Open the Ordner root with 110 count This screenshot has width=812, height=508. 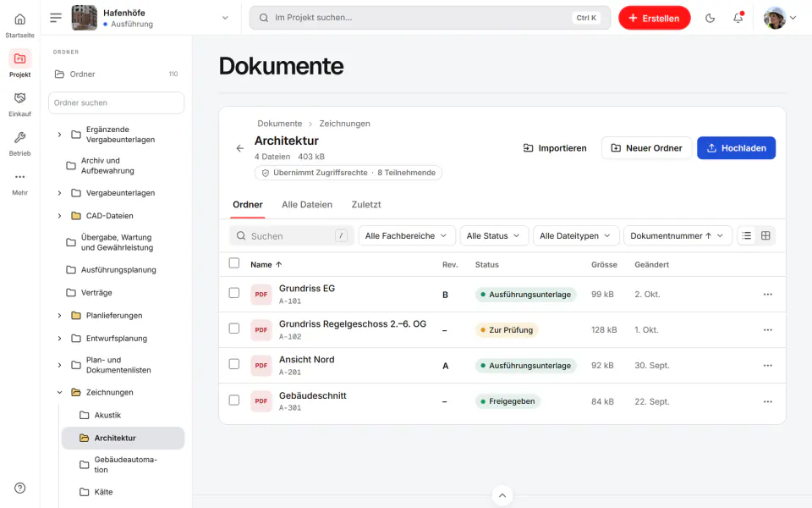[117, 75]
